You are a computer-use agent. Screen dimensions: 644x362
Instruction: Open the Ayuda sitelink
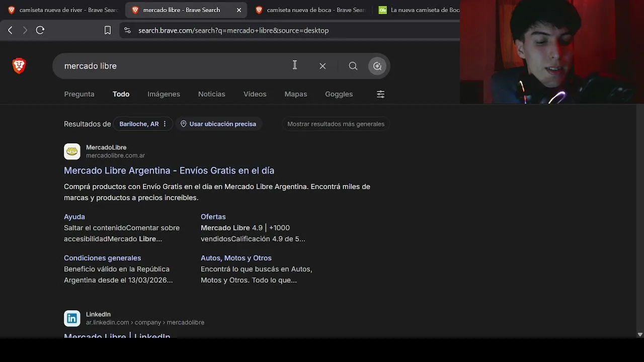click(74, 217)
